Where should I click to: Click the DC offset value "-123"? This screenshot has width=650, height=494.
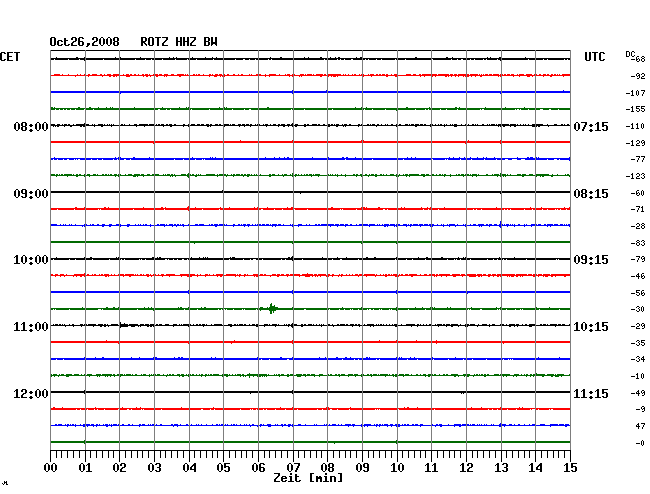[635, 176]
